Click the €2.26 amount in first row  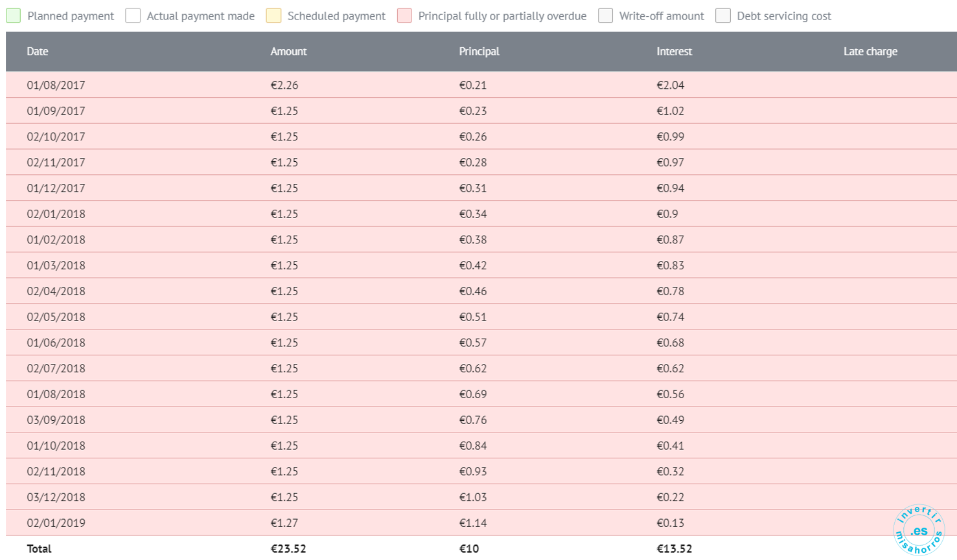(x=284, y=85)
